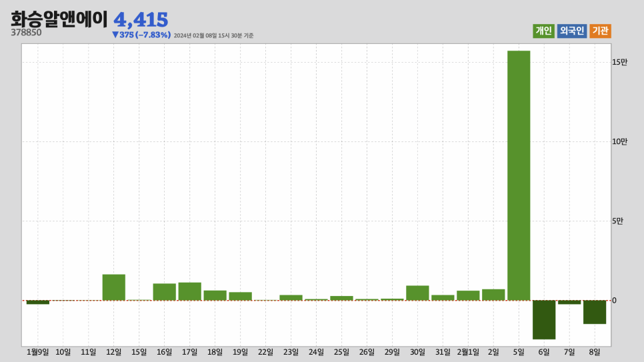This screenshot has width=644, height=362.
Task: Click the small negative bar for 7일
Action: [569, 303]
